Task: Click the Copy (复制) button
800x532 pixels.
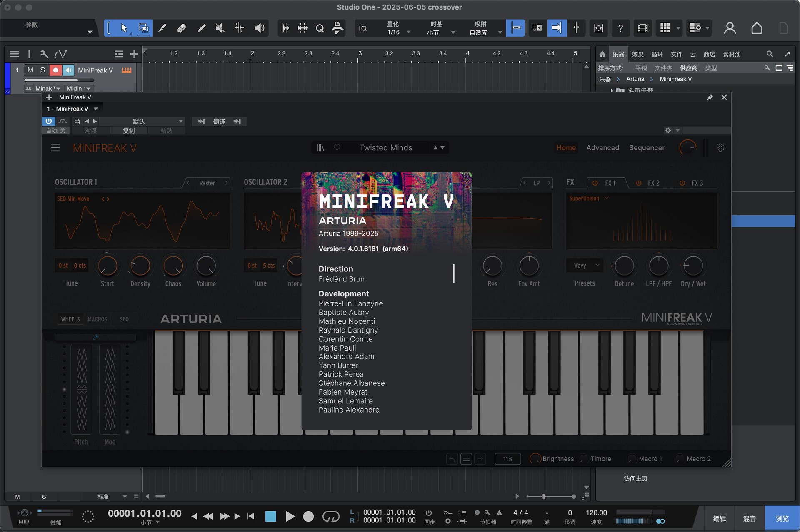Action: pos(129,131)
